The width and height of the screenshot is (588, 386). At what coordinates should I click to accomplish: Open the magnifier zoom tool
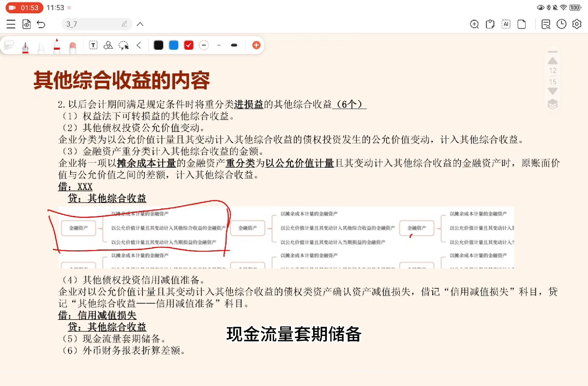pyautogui.click(x=474, y=24)
